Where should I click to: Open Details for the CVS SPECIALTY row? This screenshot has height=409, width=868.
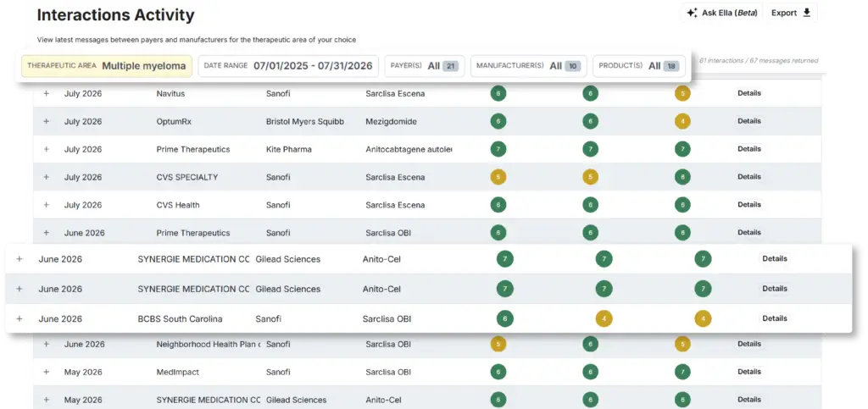(x=749, y=177)
